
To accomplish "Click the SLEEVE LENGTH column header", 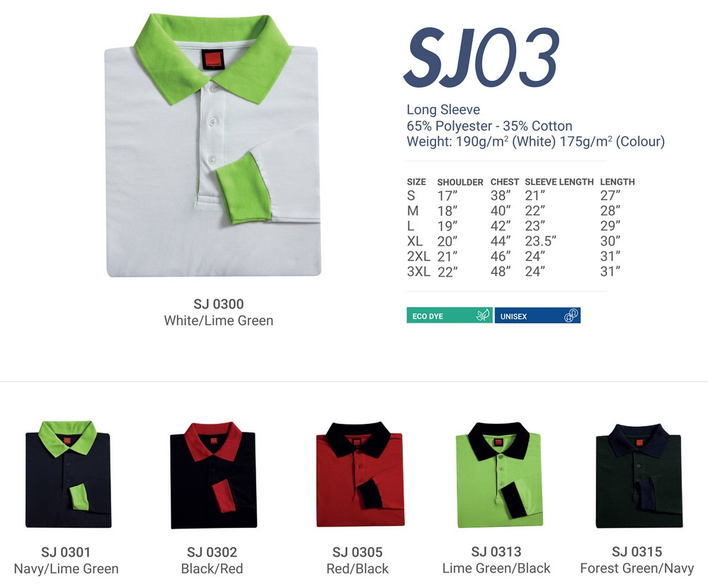I will pyautogui.click(x=559, y=182).
